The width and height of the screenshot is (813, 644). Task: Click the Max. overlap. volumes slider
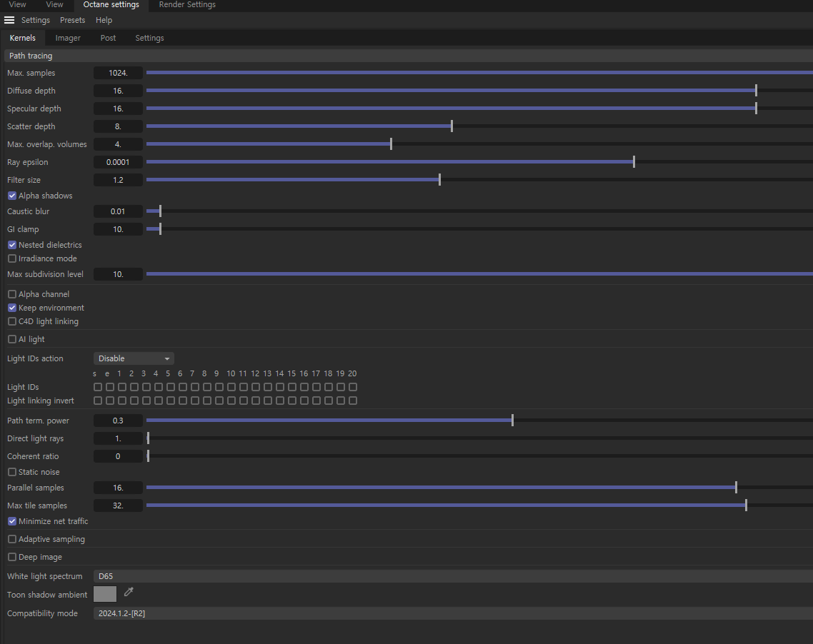click(x=479, y=144)
